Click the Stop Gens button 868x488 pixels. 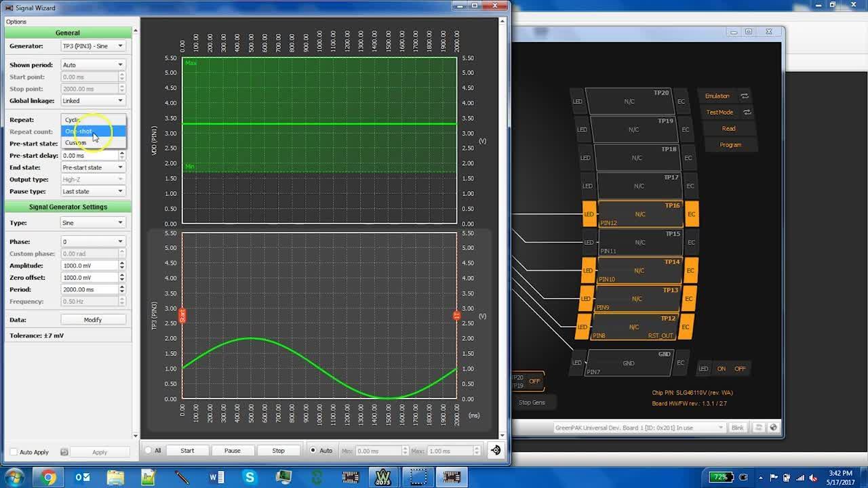[x=532, y=401]
